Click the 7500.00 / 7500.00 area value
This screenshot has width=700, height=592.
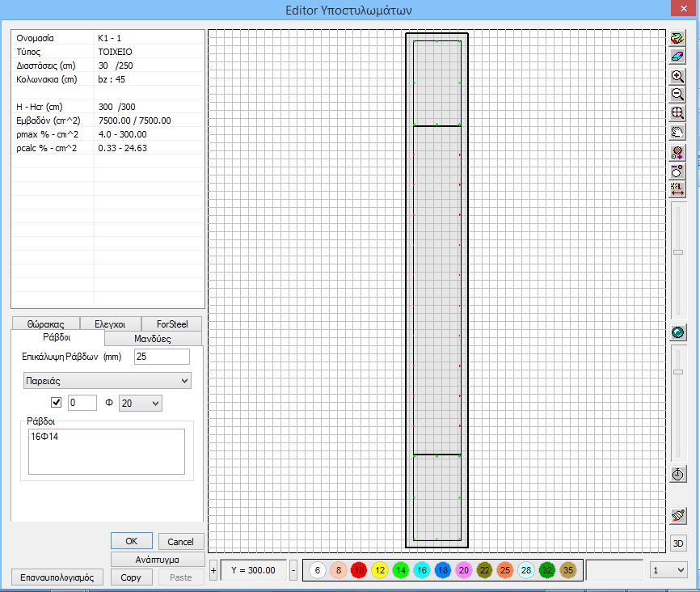(134, 121)
